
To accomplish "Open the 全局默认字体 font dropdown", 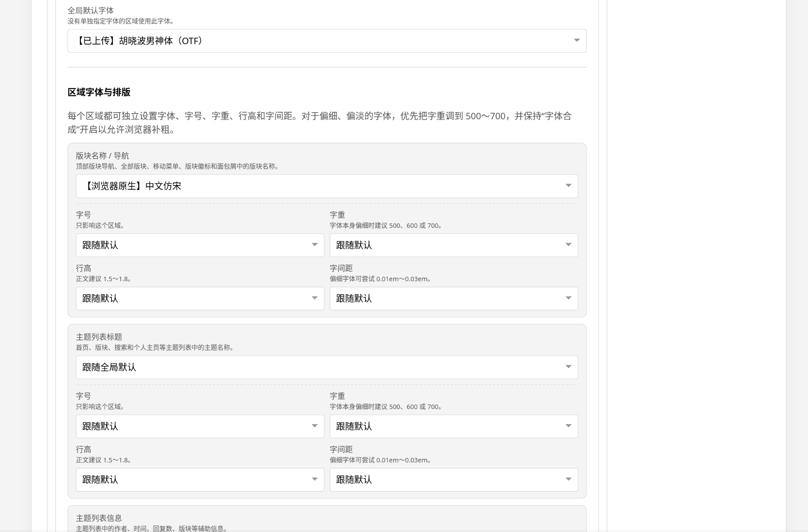I will click(327, 41).
